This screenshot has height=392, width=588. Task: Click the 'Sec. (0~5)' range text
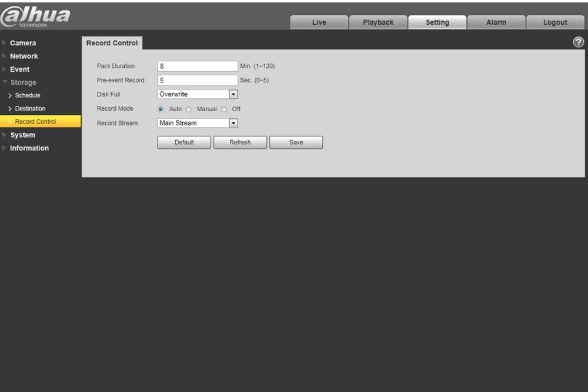point(254,81)
